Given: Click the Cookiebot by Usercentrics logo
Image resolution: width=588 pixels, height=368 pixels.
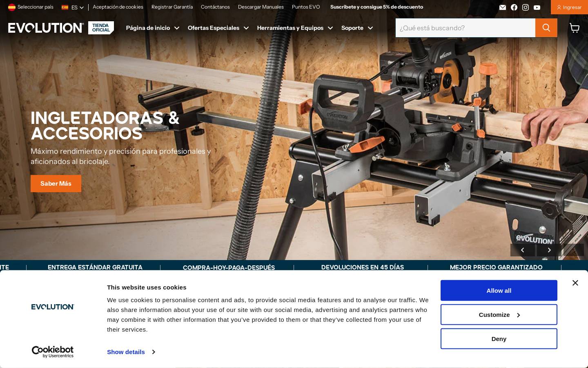Looking at the screenshot, I should tap(53, 352).
